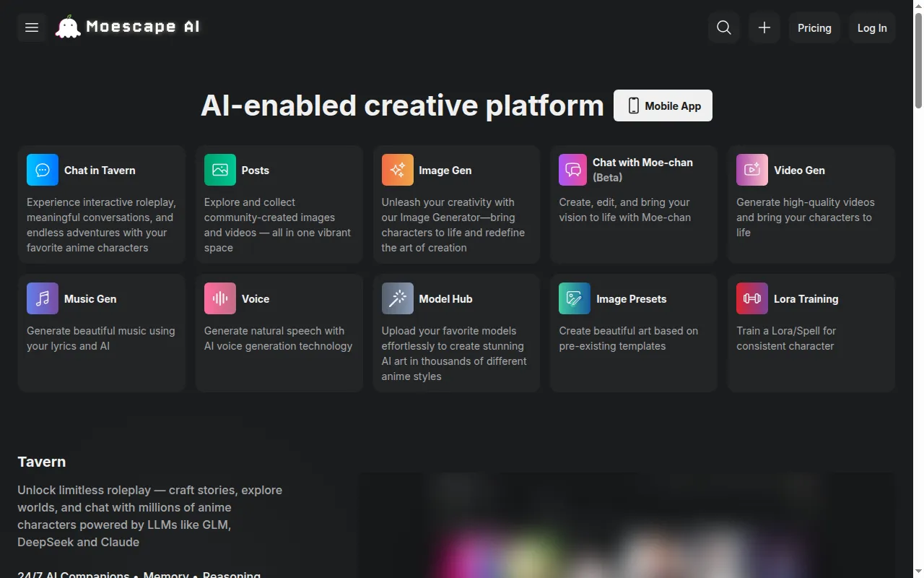
Task: Open the hamburger navigation menu
Action: (32, 27)
